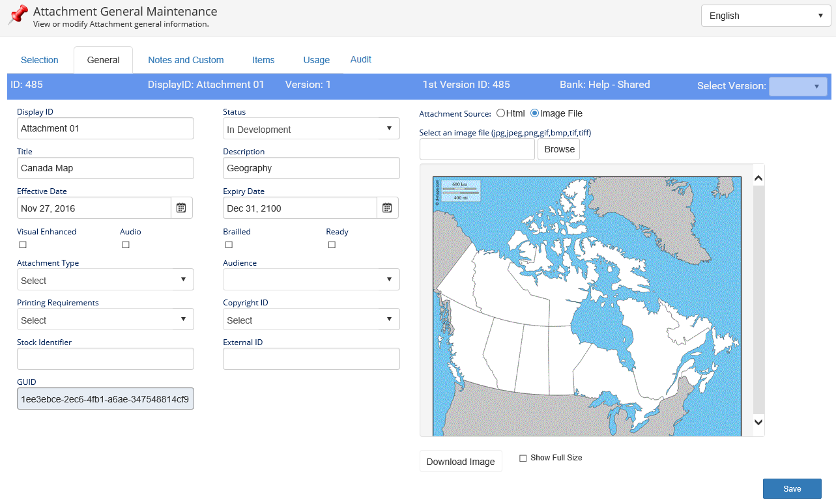Click into the Title input field

point(105,168)
